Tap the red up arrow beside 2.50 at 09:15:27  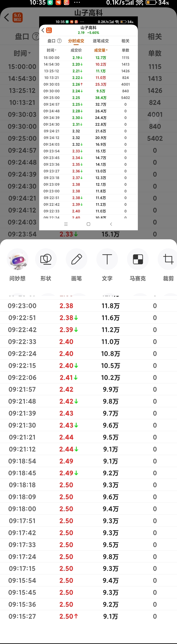[76, 616]
